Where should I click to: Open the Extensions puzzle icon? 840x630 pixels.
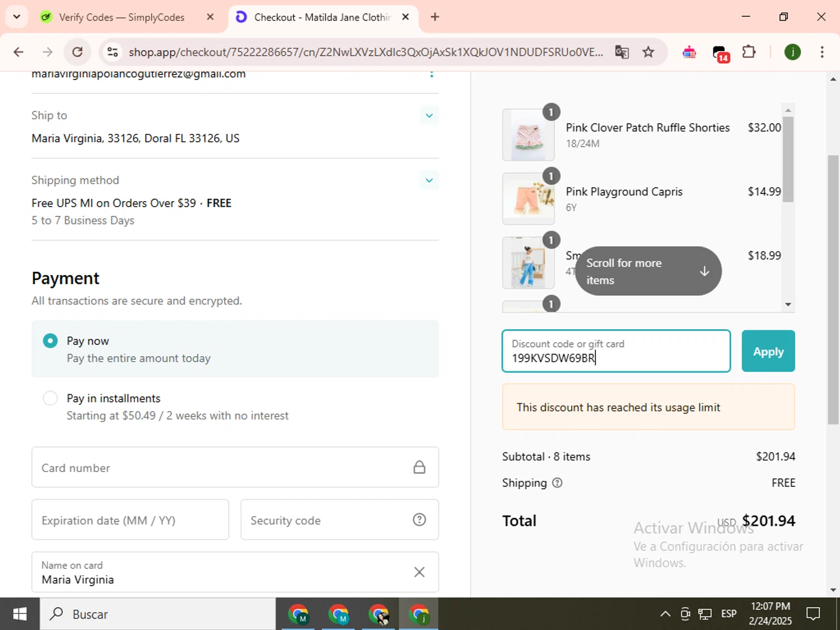(x=749, y=52)
